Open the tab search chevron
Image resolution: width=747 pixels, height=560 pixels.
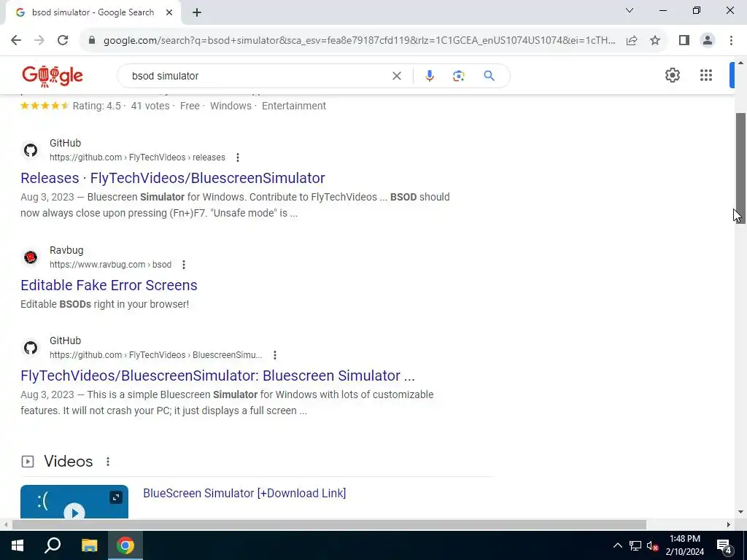(x=630, y=10)
